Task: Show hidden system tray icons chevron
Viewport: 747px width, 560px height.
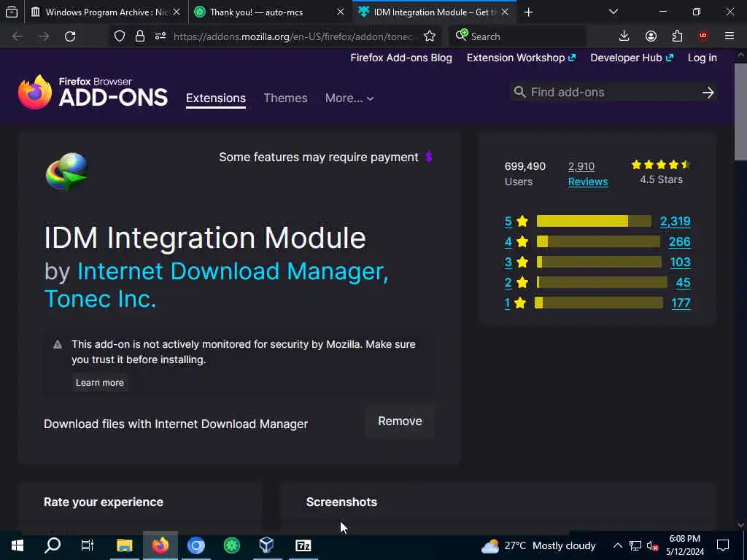Action: (617, 545)
